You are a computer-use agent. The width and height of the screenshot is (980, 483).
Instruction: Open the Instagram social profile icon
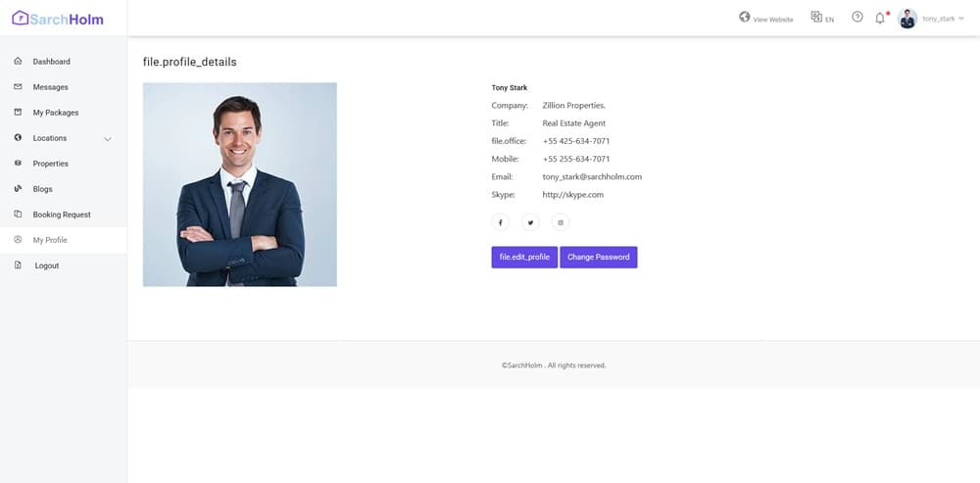[561, 222]
